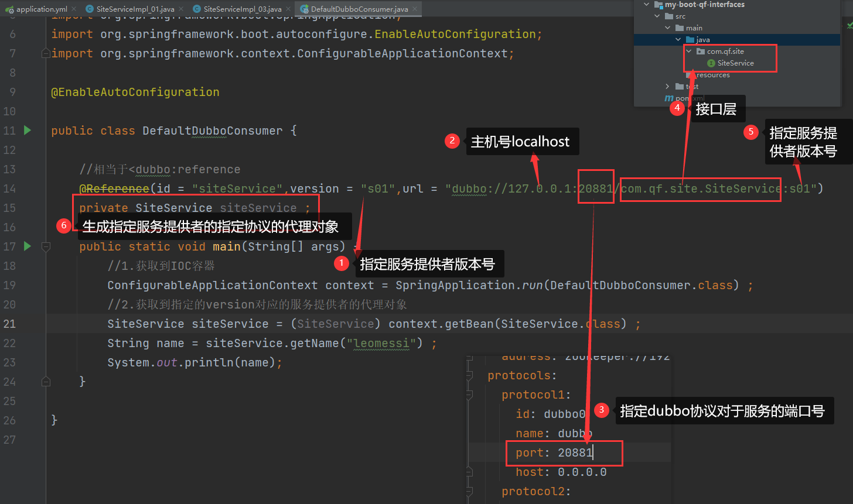
Task: Select the src folder in project tree
Action: [680, 16]
